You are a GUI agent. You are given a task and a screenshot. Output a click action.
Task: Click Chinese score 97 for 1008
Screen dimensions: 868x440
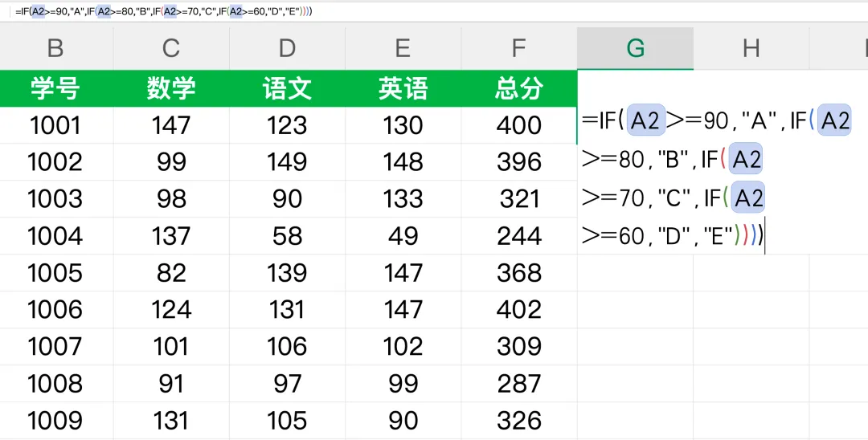pyautogui.click(x=287, y=384)
